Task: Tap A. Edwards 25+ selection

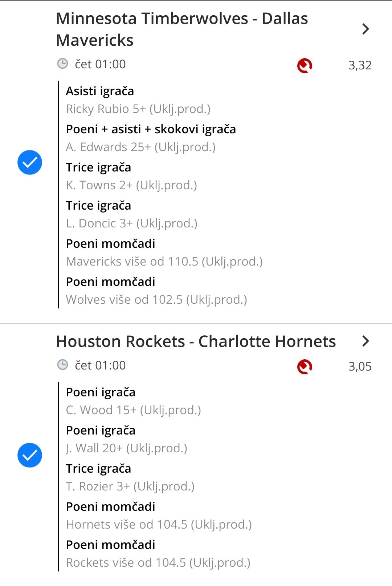Action: 141,147
